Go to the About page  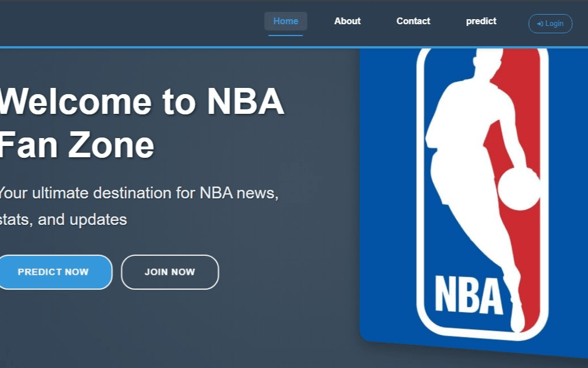348,21
